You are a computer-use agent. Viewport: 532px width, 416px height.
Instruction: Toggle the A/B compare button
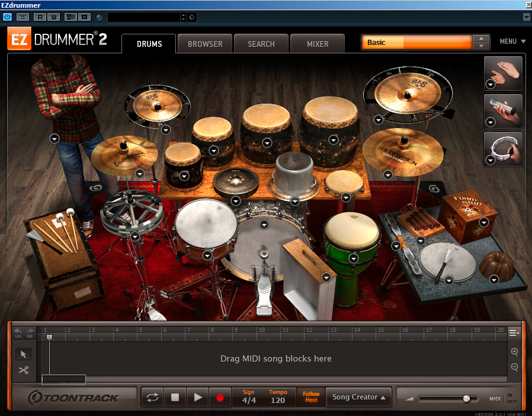pyautogui.click(x=71, y=17)
